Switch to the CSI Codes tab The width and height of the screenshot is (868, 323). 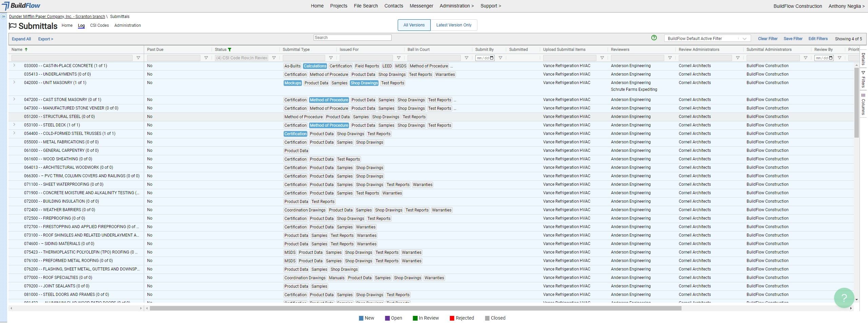(99, 25)
